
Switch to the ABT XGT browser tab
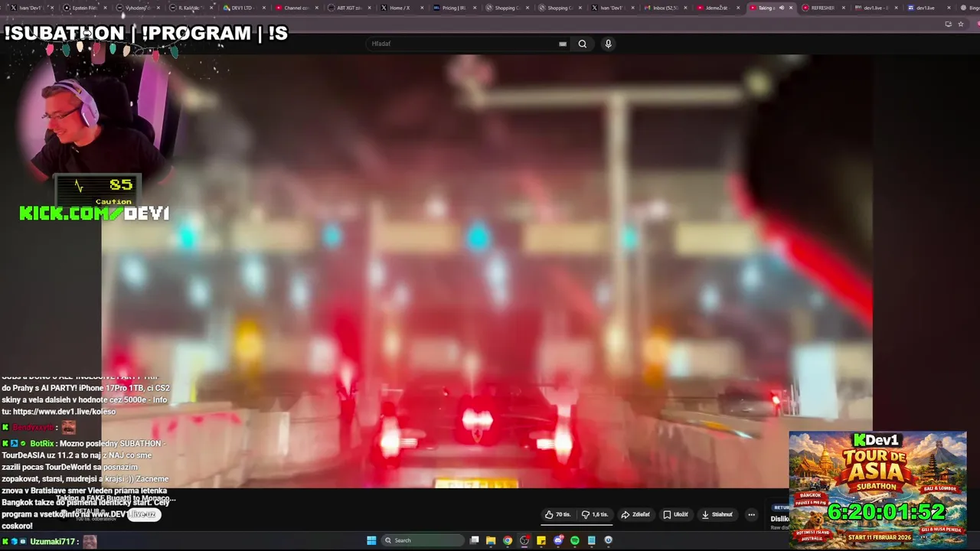(348, 8)
